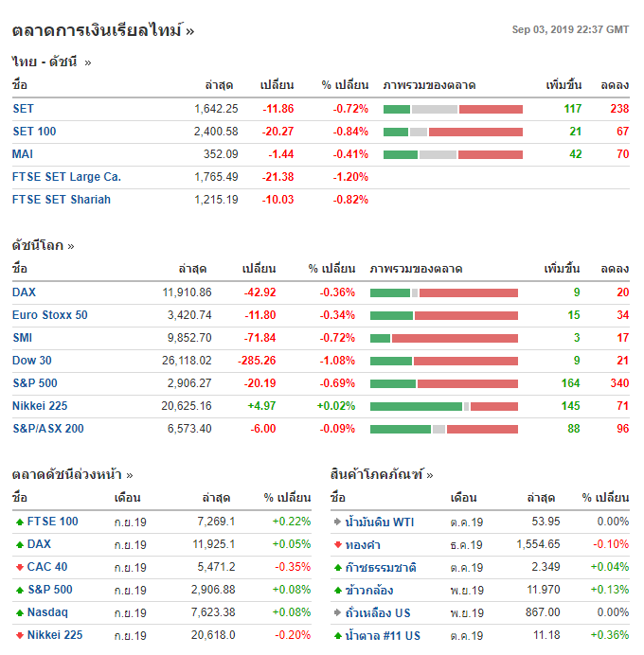Expand the ไทย - ดัชนี section heading
644x655 pixels.
[x=51, y=62]
